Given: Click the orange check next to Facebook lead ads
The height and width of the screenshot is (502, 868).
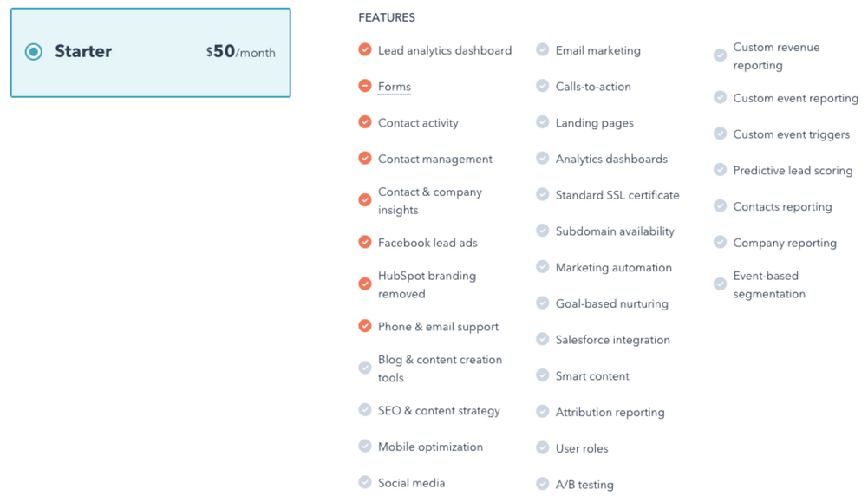Looking at the screenshot, I should (365, 242).
